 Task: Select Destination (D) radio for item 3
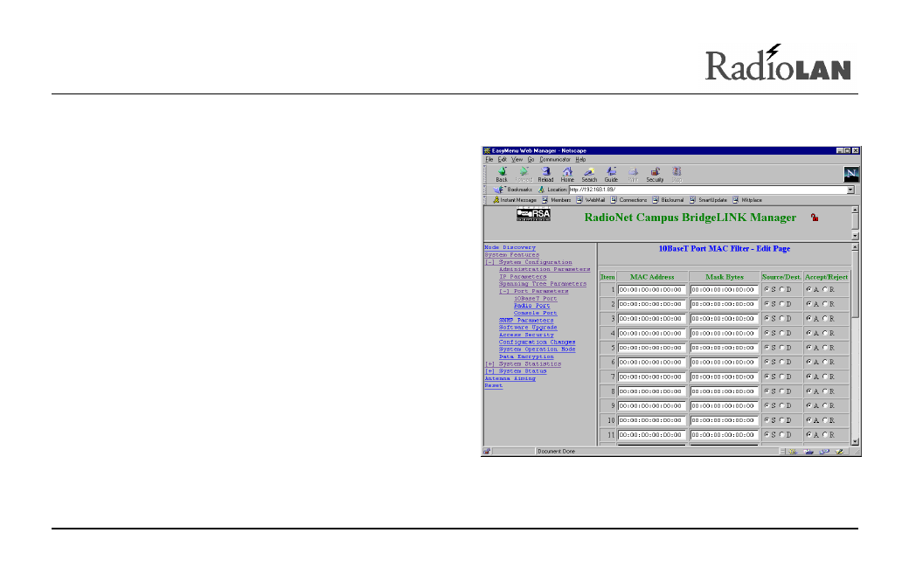781,318
